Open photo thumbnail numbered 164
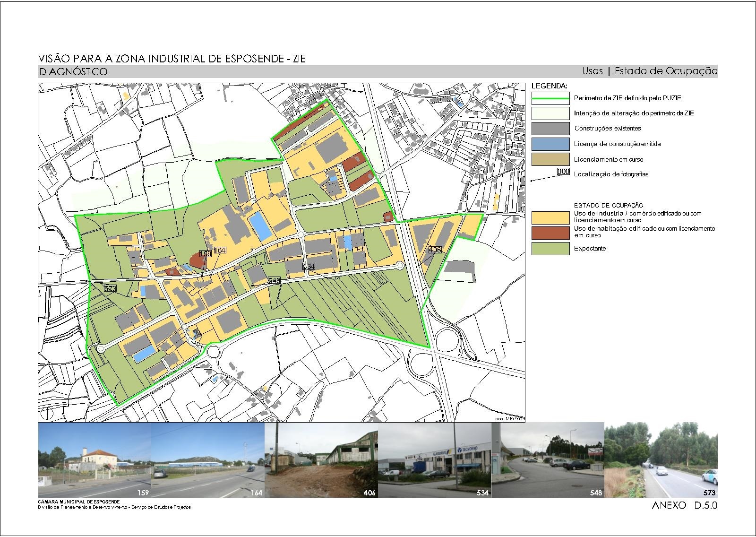Viewport: 756px width, 537px height. click(x=208, y=460)
